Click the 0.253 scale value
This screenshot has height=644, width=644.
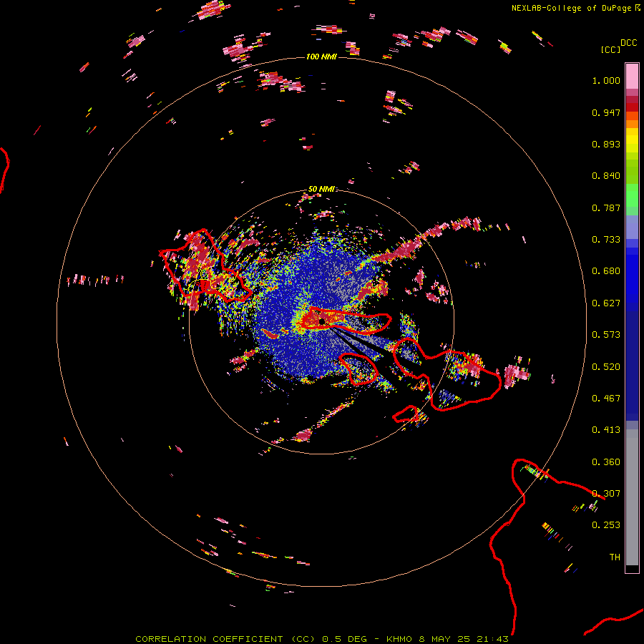[606, 525]
